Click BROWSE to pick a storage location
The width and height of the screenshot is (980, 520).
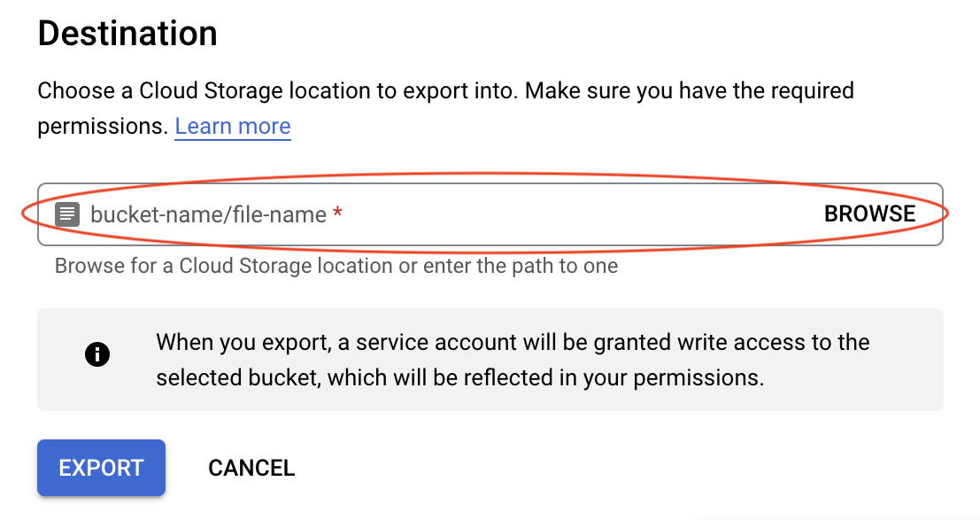(870, 213)
